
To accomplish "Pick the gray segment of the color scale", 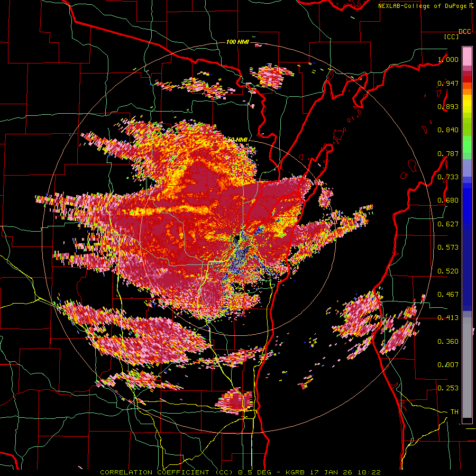I will tap(467, 369).
